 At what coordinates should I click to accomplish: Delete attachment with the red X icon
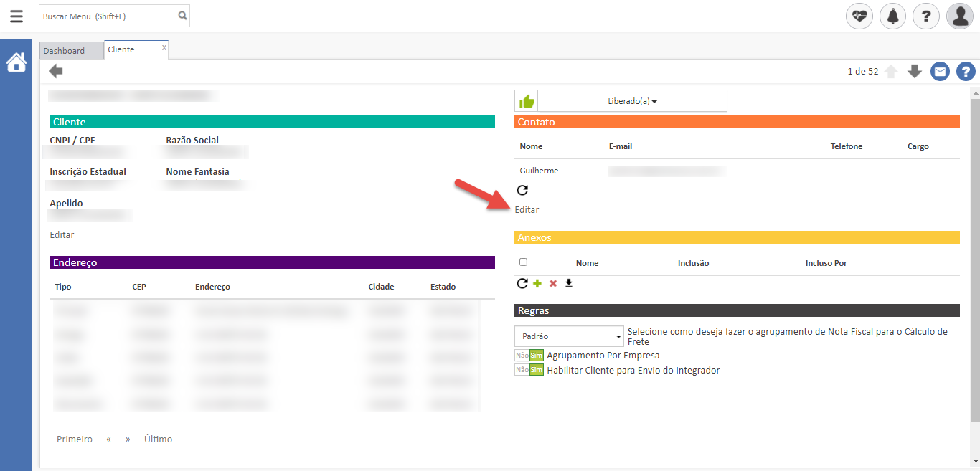click(553, 284)
